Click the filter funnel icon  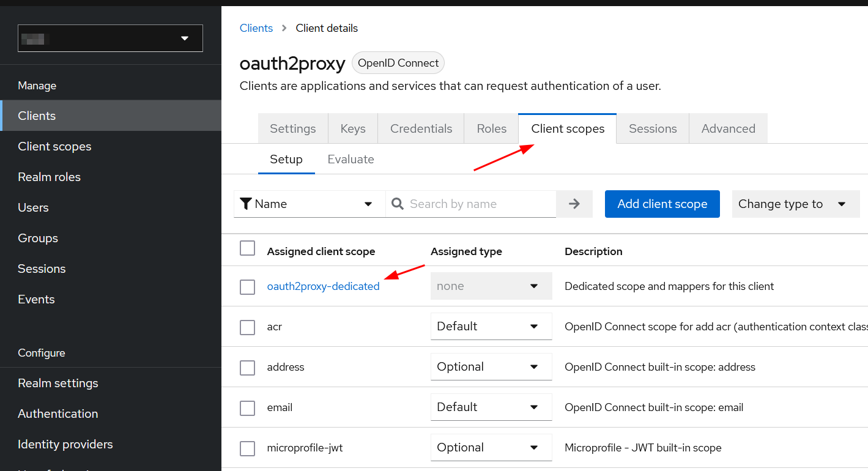246,204
